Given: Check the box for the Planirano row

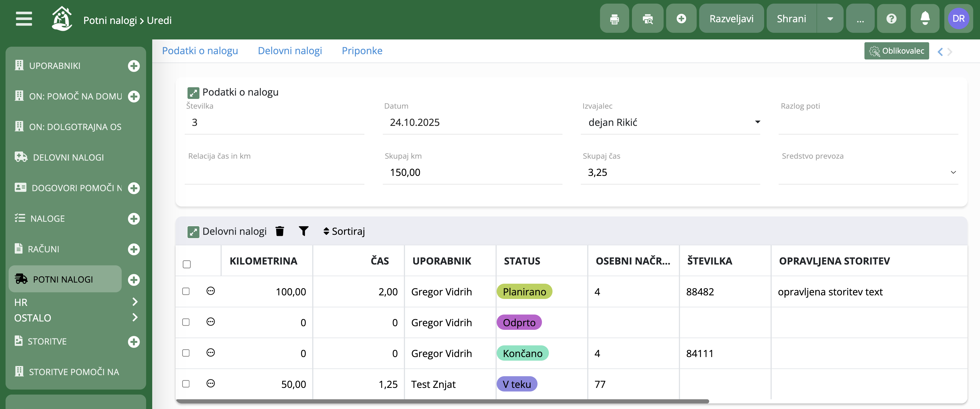Looking at the screenshot, I should pos(186,291).
